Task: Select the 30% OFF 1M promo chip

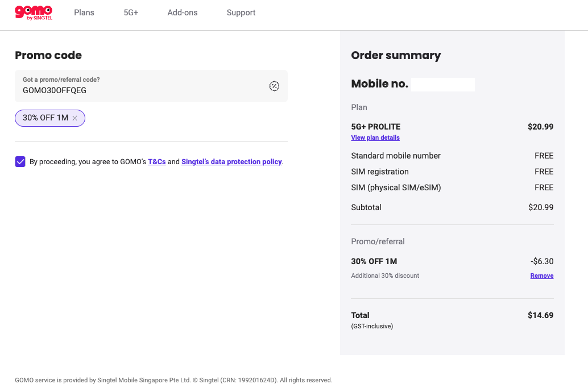Action: 45,118
